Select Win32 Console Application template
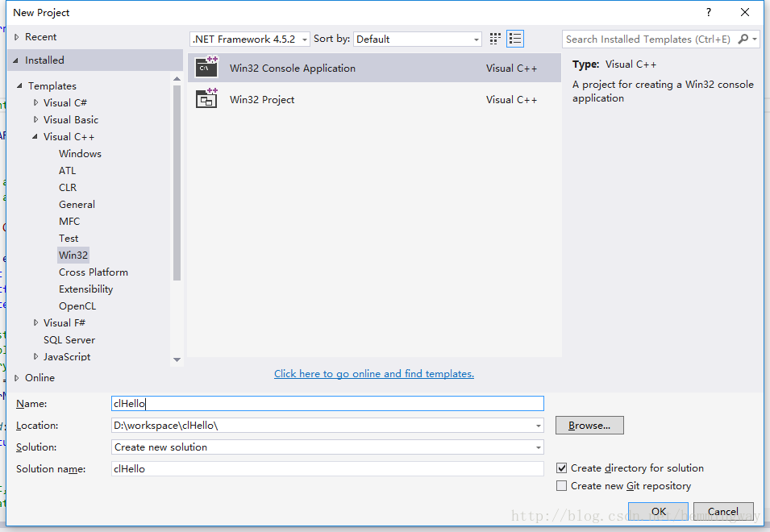This screenshot has height=532, width=770. (x=374, y=68)
